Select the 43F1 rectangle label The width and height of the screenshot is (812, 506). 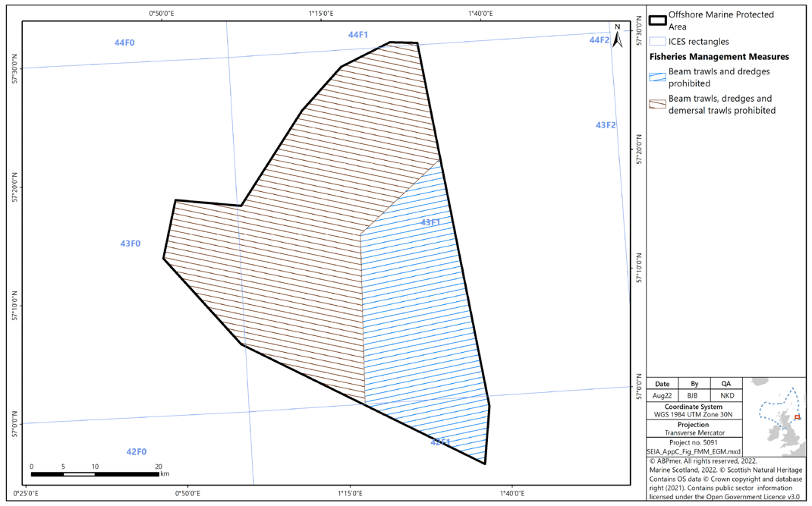430,224
